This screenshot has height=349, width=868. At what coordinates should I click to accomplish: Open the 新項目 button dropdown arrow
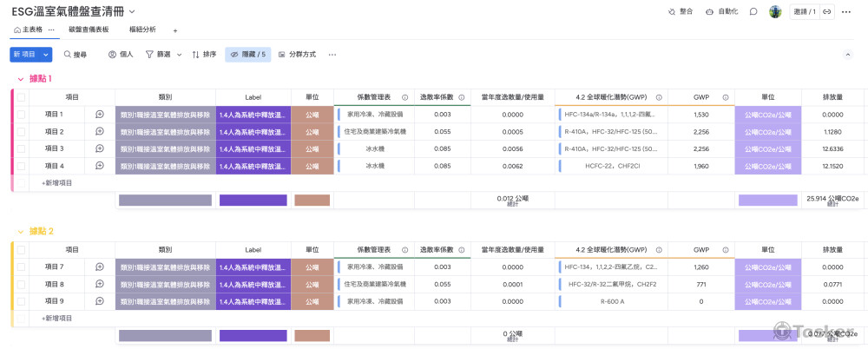tap(46, 55)
